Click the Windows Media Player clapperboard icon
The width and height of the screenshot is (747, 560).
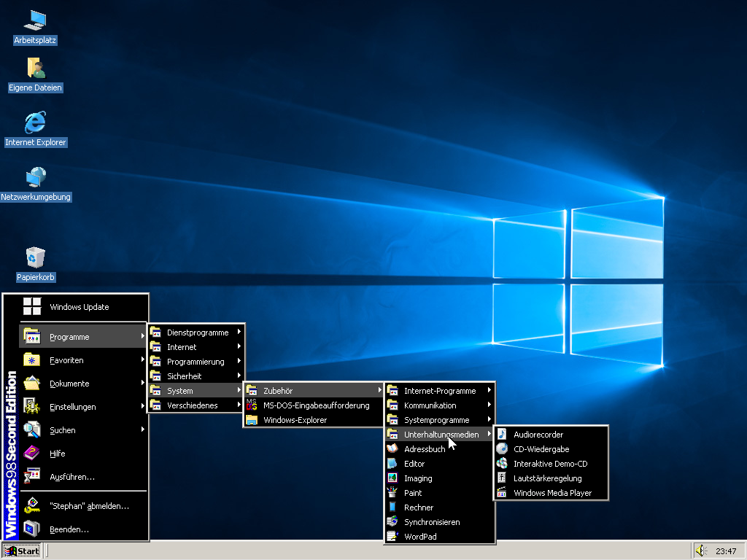point(502,492)
